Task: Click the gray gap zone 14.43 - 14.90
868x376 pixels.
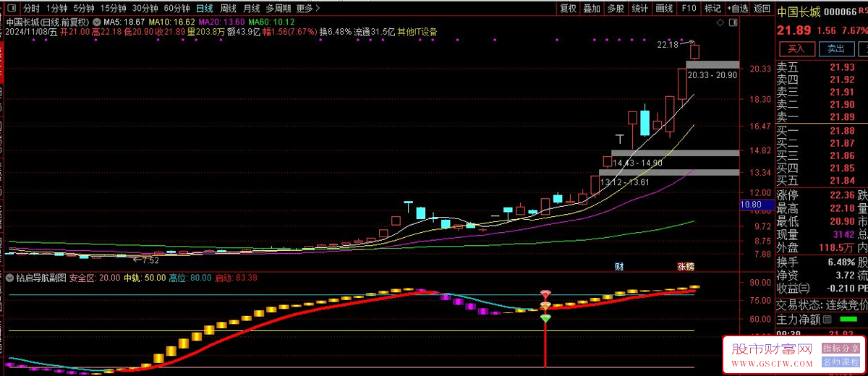Action: pos(675,153)
